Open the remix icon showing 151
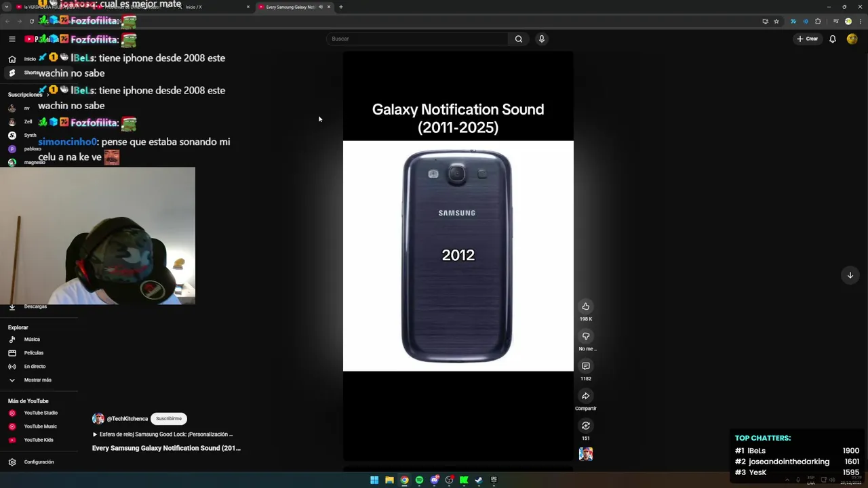868x488 pixels. pos(586,426)
